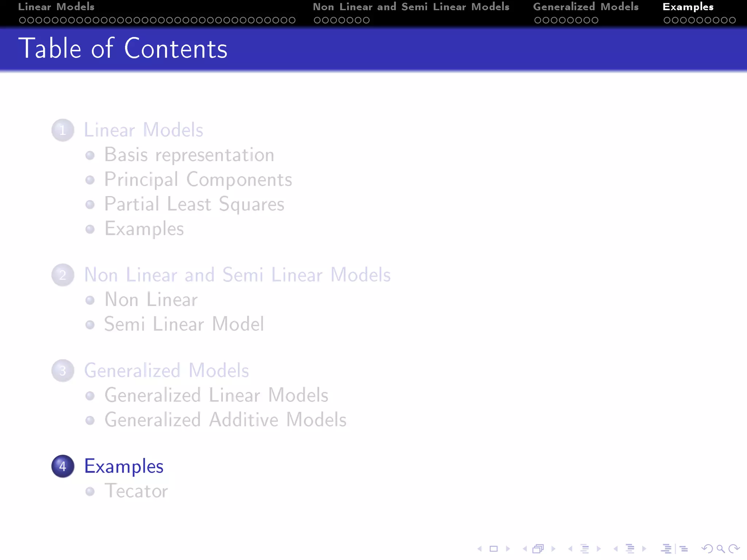Open Generalized Models header tab

click(x=586, y=7)
